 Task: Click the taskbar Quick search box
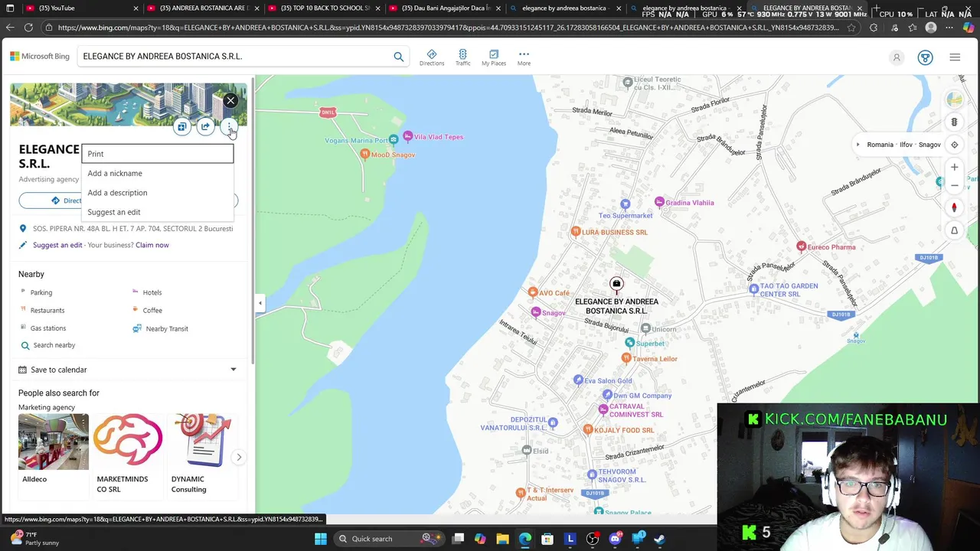point(388,539)
